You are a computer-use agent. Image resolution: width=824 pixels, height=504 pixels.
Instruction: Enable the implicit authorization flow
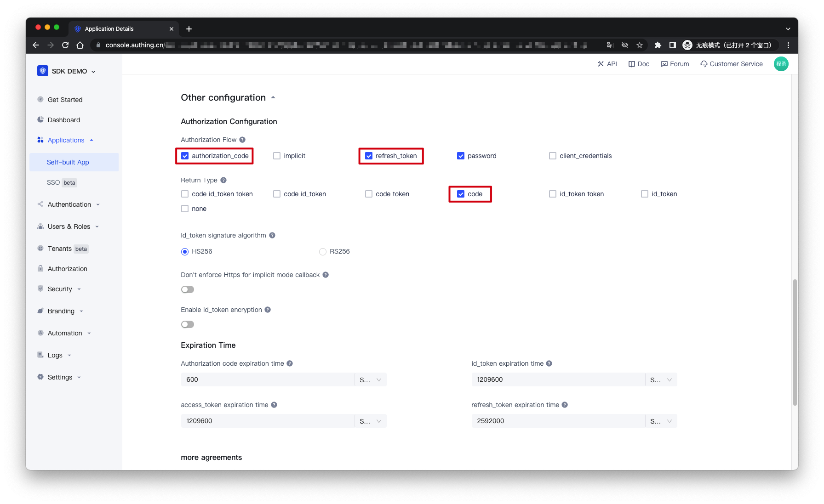[x=276, y=156]
